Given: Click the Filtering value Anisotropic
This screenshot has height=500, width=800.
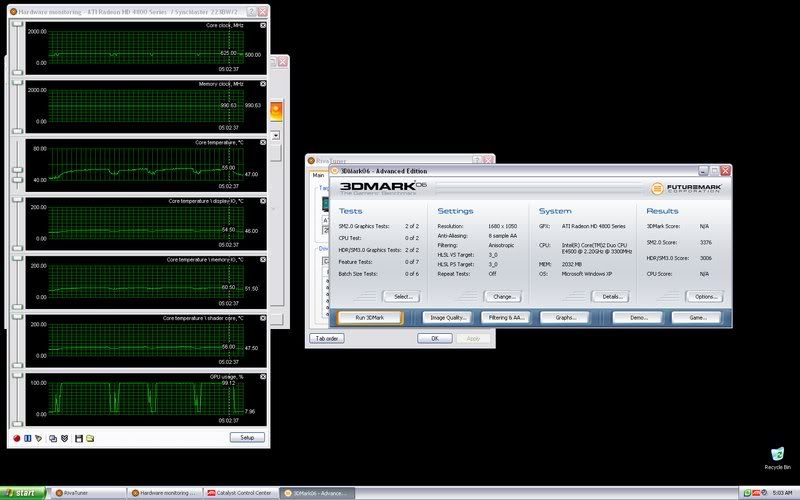Looking at the screenshot, I should point(501,245).
